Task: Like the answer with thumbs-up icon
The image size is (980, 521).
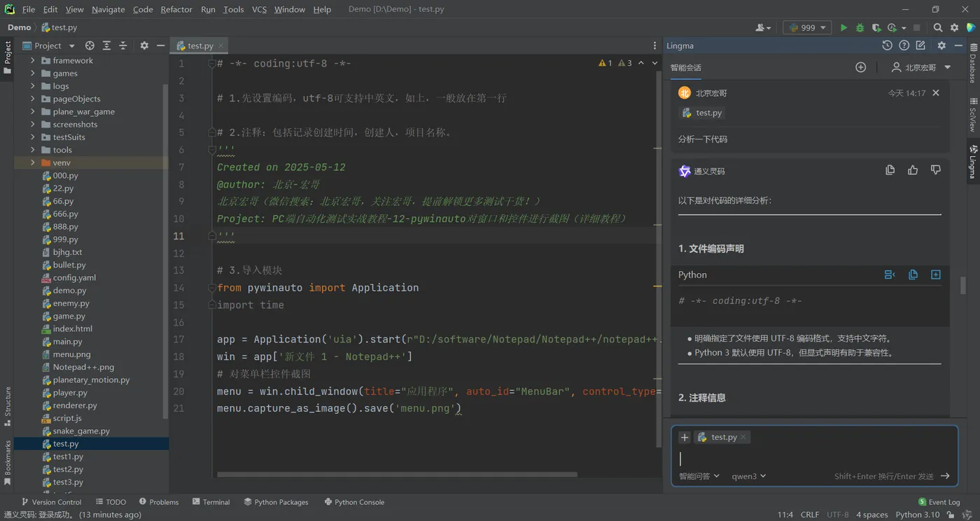Action: [913, 170]
